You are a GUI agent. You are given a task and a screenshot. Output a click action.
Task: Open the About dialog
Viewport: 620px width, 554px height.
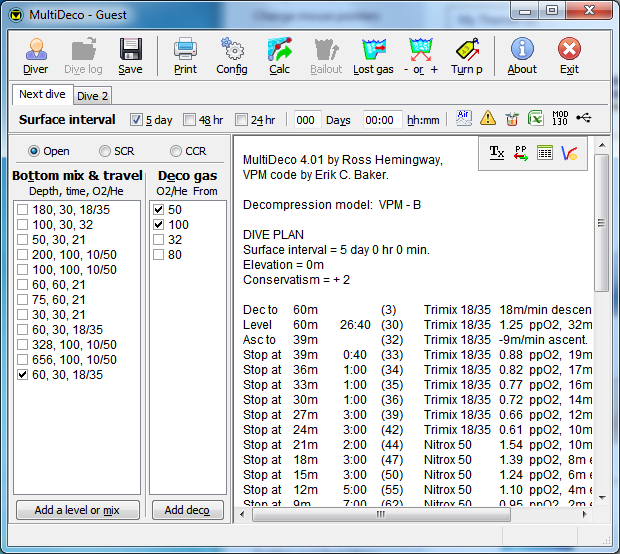pos(522,56)
